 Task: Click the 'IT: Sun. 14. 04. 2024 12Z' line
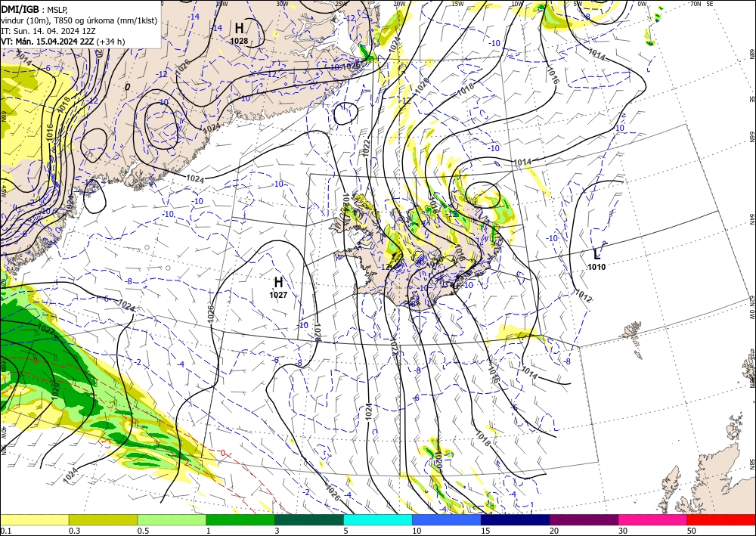click(x=48, y=31)
